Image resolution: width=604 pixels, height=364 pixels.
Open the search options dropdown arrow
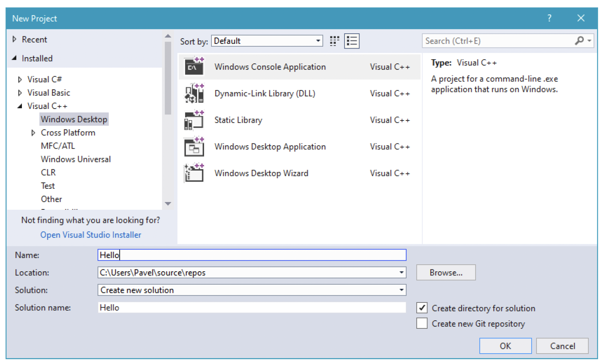[x=589, y=41]
